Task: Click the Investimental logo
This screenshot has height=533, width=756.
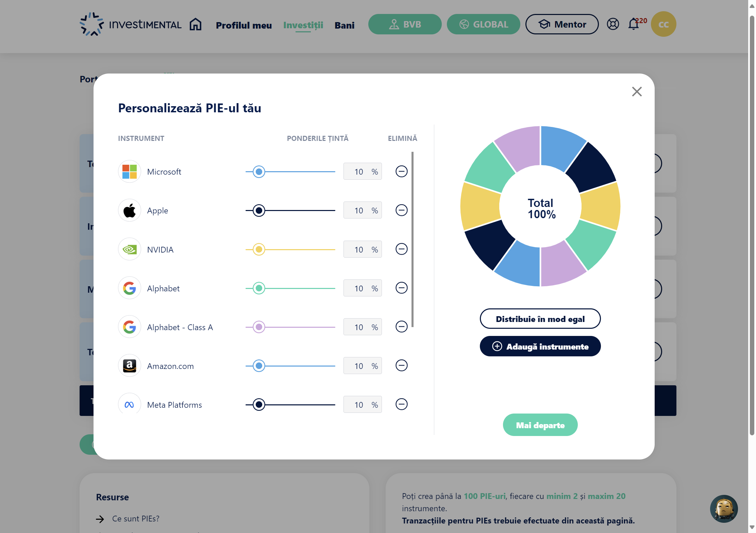Action: tap(131, 24)
